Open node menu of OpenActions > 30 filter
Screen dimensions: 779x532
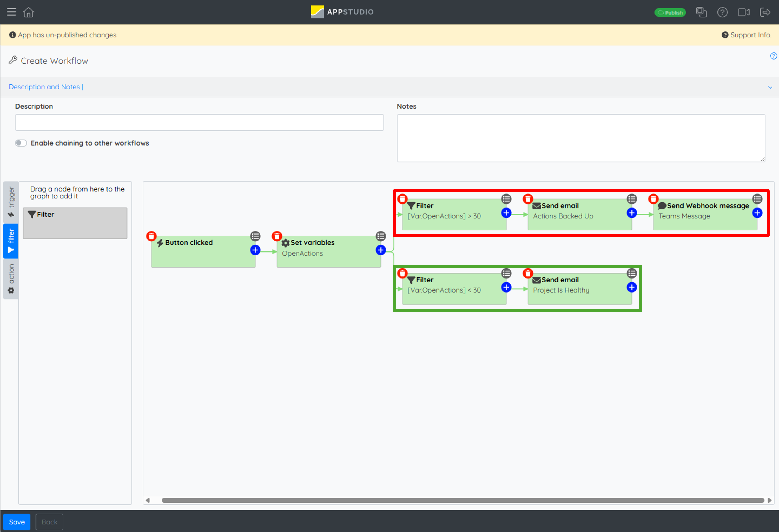pos(506,199)
